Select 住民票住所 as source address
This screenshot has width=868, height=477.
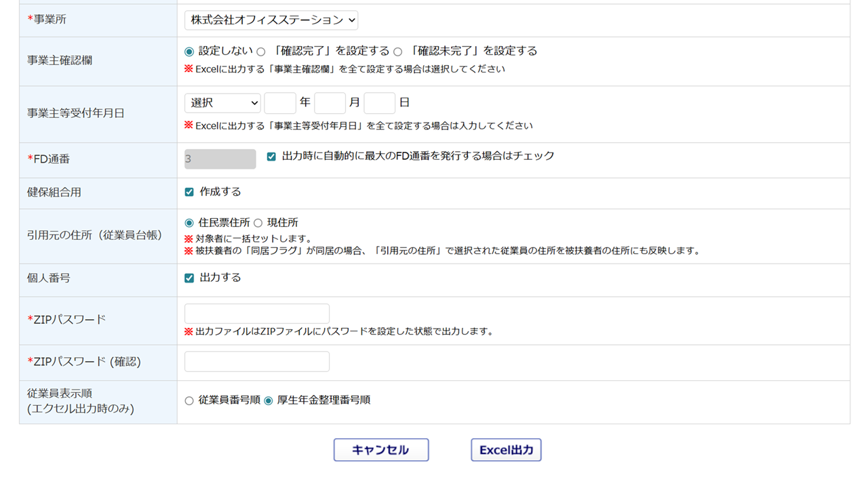[189, 223]
